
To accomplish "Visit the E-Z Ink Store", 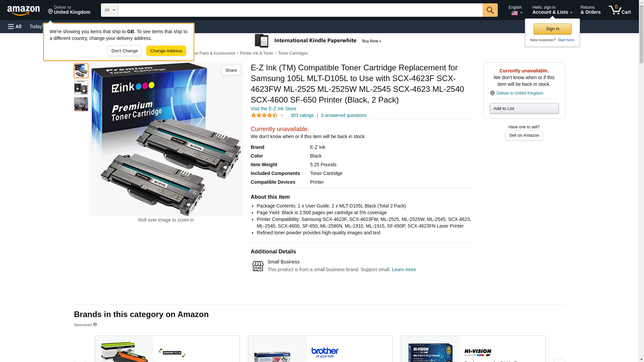I will click(273, 109).
